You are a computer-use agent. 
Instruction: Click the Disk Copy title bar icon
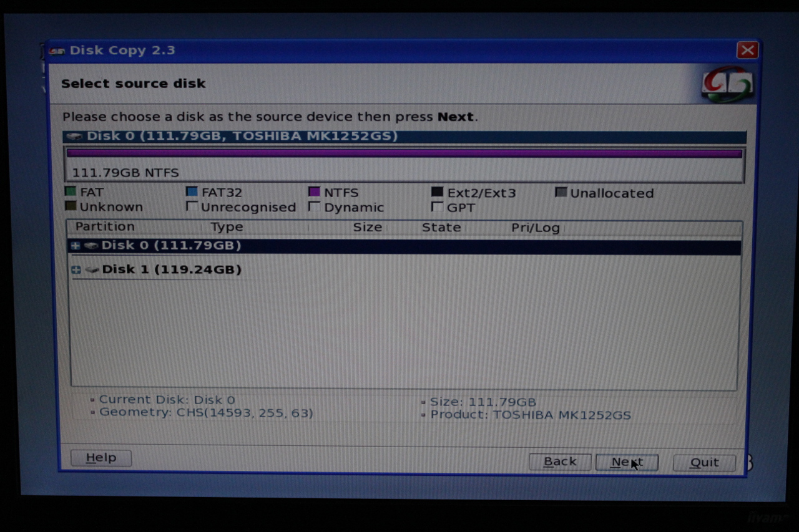pyautogui.click(x=57, y=51)
